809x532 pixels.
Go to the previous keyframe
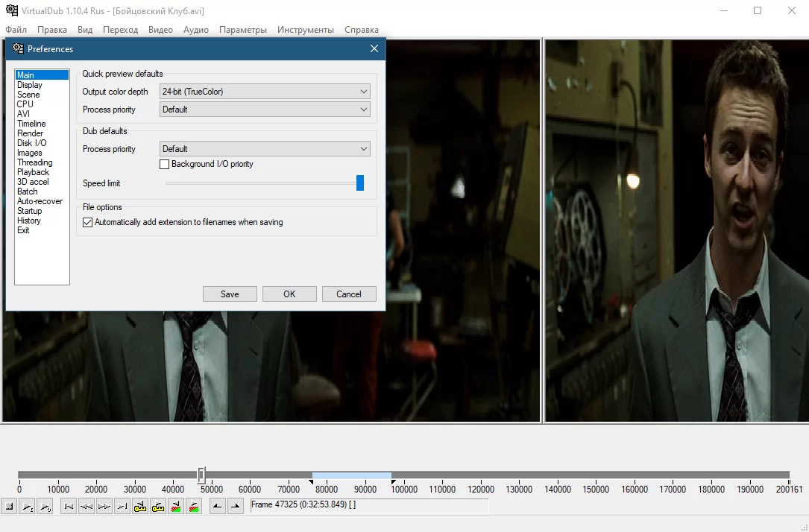[140, 507]
